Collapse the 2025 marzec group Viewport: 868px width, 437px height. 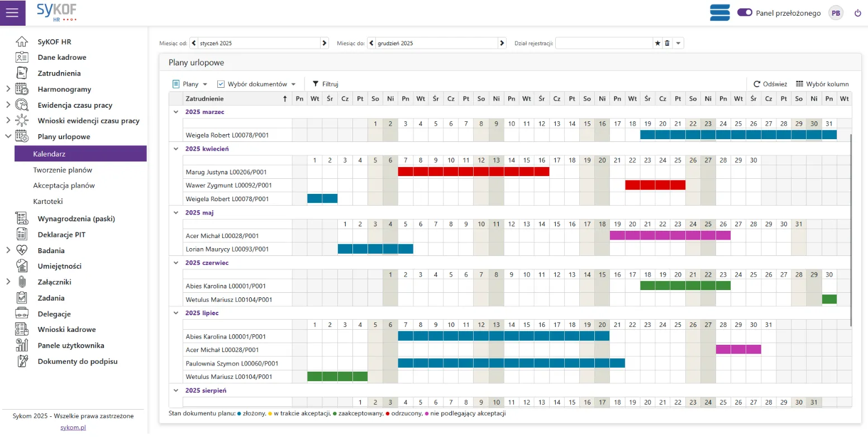tap(176, 112)
